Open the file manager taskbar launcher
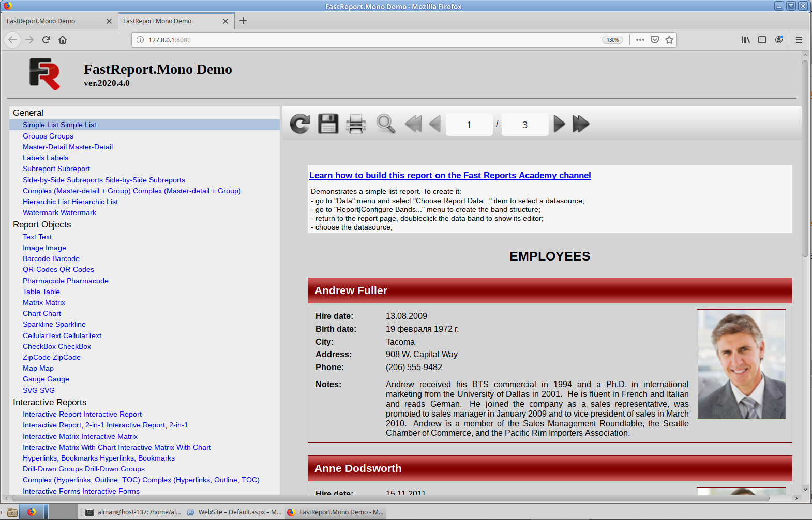Screen dimensions: 812x520 (x=12, y=512)
